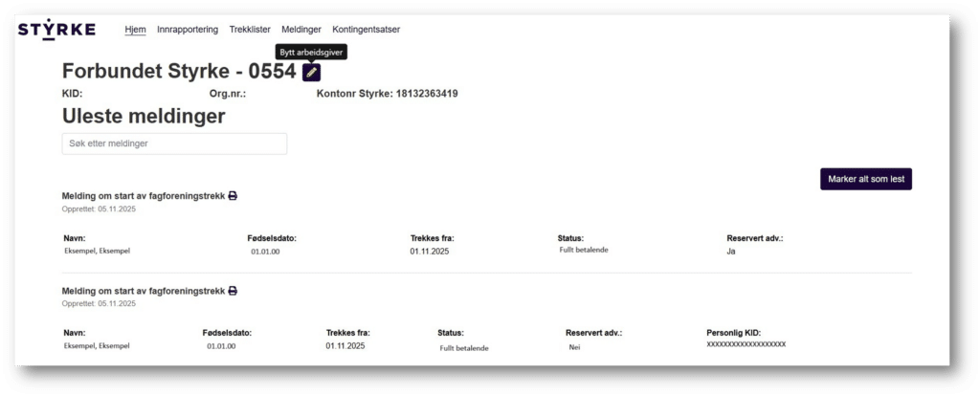This screenshot has width=980, height=396.
Task: Print the first fagforeningstrekk message
Action: point(233,195)
